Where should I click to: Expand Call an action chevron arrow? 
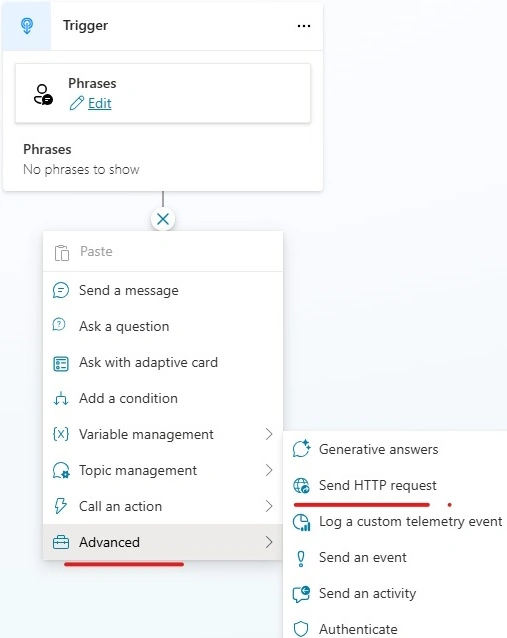tap(269, 506)
